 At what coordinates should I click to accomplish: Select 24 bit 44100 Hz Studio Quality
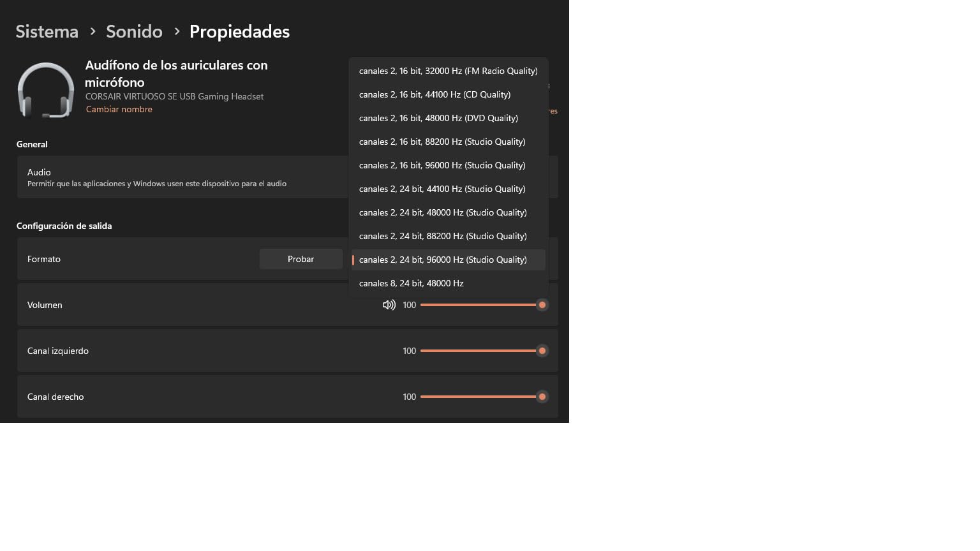(449, 189)
